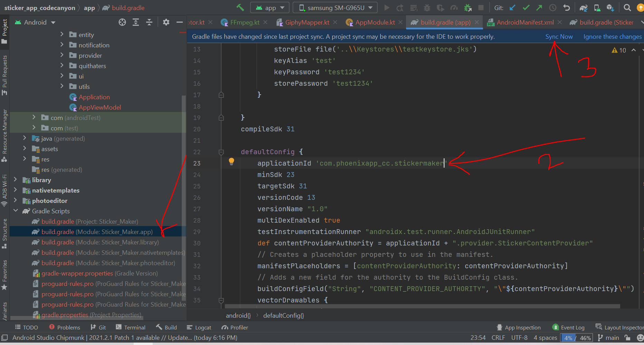Switch to the AppModule.kt tab
This screenshot has height=345, width=644.
[375, 22]
